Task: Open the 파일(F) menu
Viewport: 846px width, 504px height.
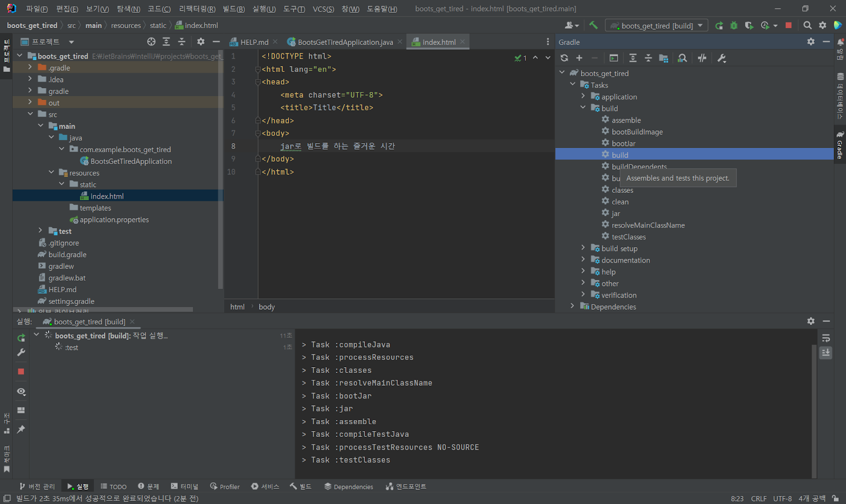Action: pos(36,9)
